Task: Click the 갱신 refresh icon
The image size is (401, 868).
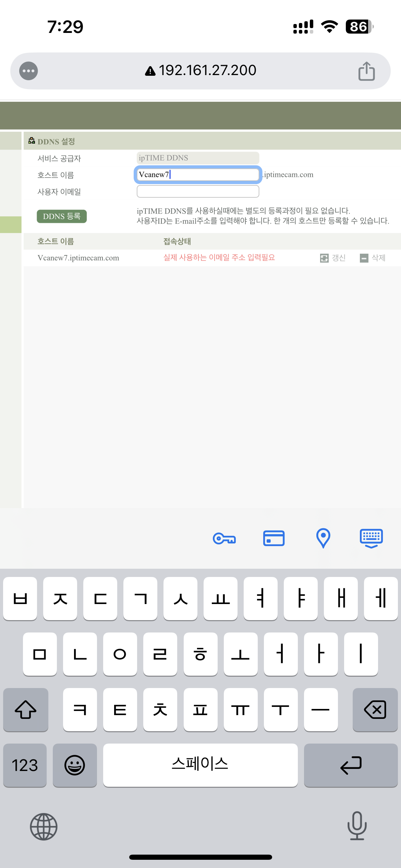Action: coord(324,258)
